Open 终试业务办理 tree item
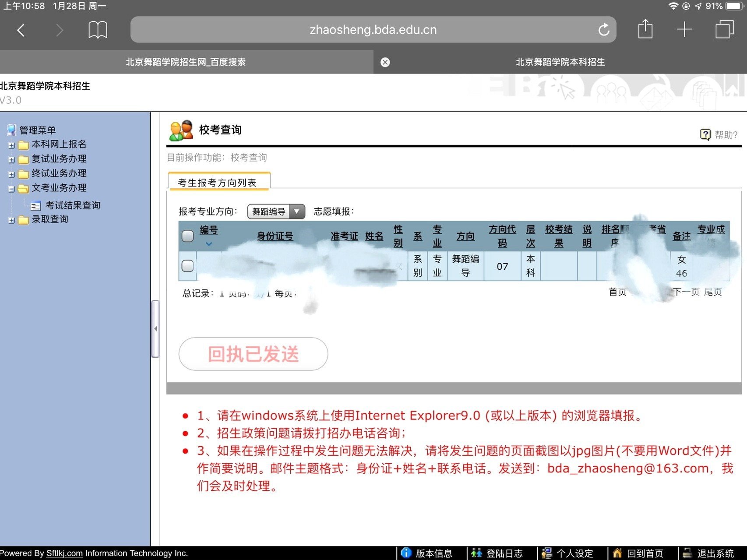This screenshot has width=747, height=560. tap(59, 173)
